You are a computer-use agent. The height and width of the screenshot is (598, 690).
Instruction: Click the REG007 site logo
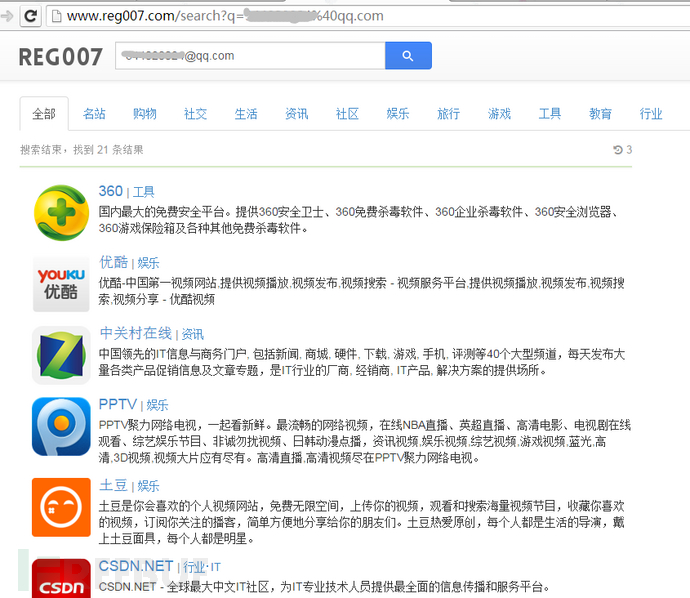click(x=61, y=57)
